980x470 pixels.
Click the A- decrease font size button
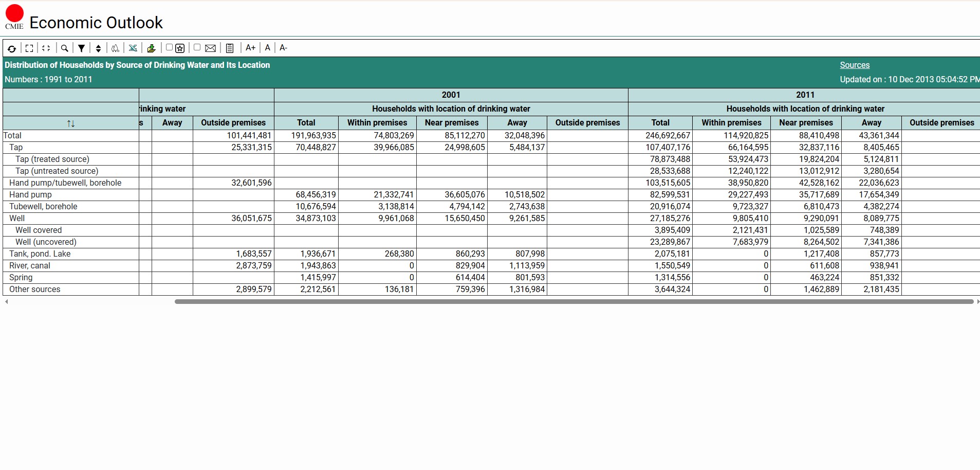coord(283,48)
